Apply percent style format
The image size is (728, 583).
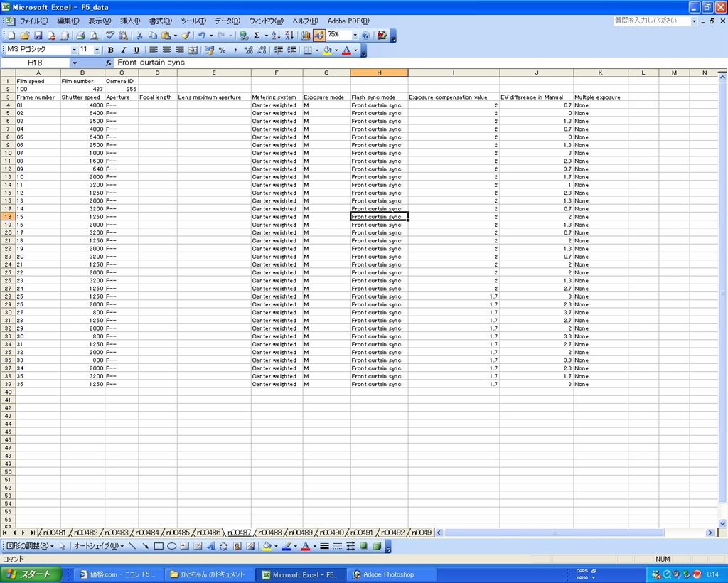pyautogui.click(x=223, y=50)
